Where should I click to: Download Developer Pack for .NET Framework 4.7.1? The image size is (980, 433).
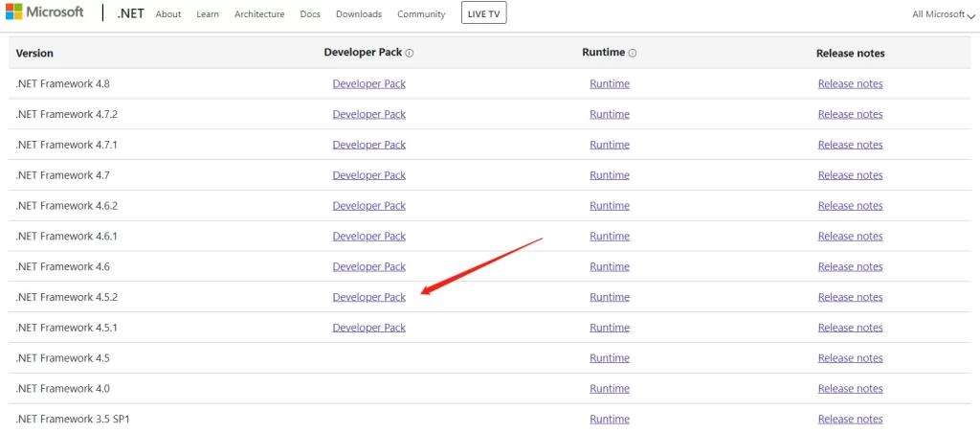click(368, 145)
